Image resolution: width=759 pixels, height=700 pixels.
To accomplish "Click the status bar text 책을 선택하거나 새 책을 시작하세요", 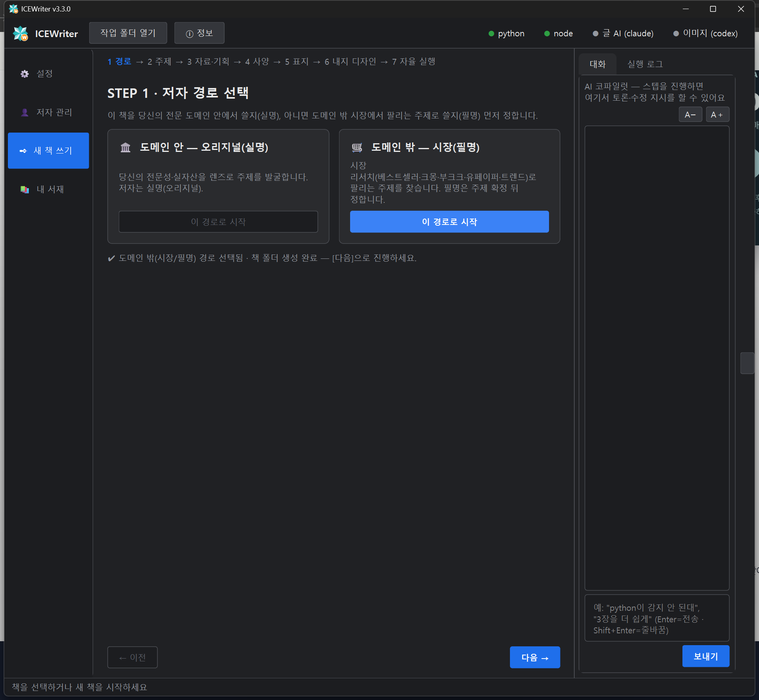I will click(x=79, y=687).
